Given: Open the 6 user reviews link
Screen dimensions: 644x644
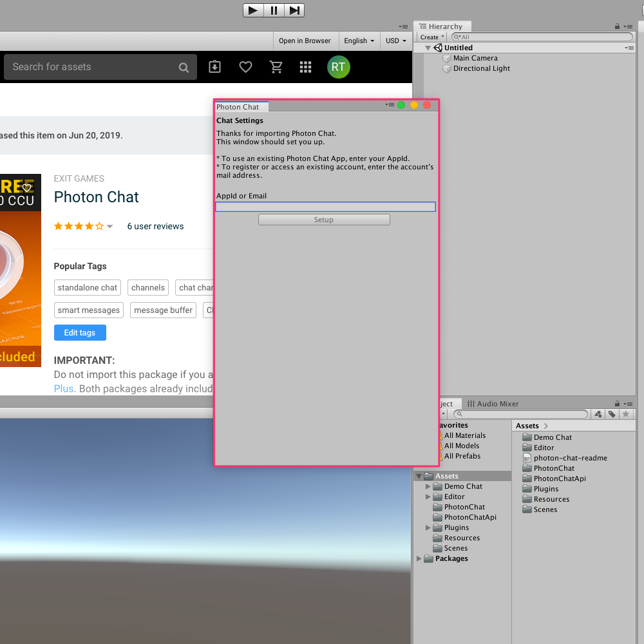Looking at the screenshot, I should pyautogui.click(x=155, y=226).
